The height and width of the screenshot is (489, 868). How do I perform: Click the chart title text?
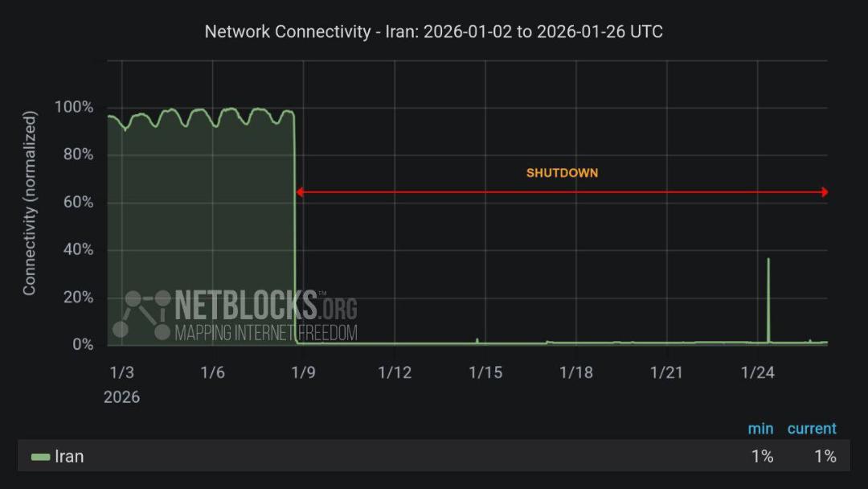point(433,31)
